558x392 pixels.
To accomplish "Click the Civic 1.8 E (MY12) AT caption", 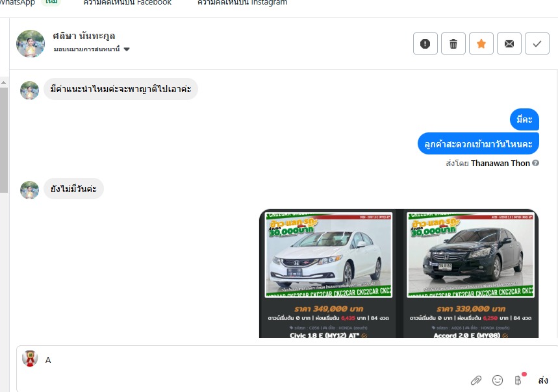I will pos(325,335).
